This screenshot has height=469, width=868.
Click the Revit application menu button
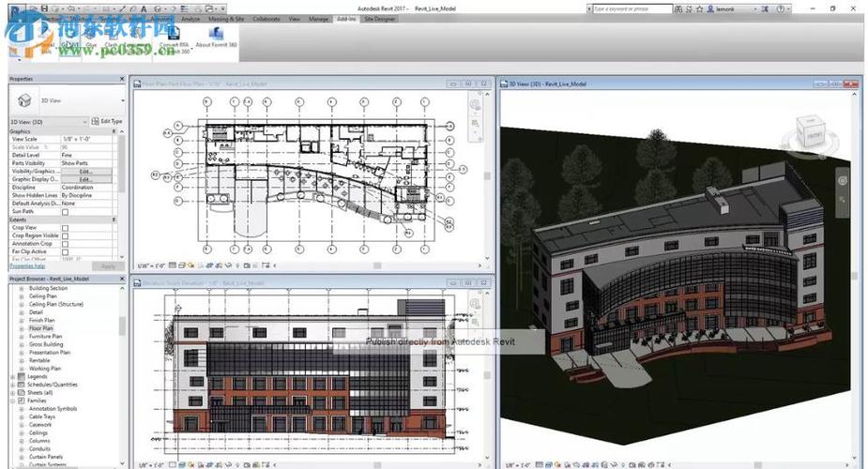17,12
